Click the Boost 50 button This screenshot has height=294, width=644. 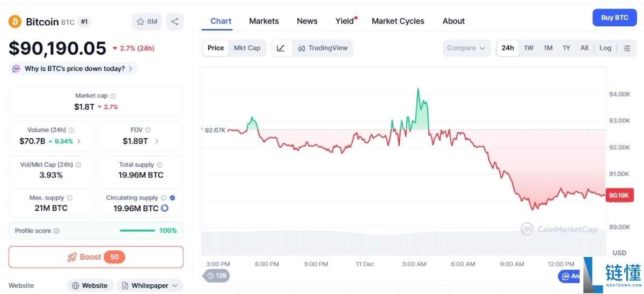coord(96,257)
